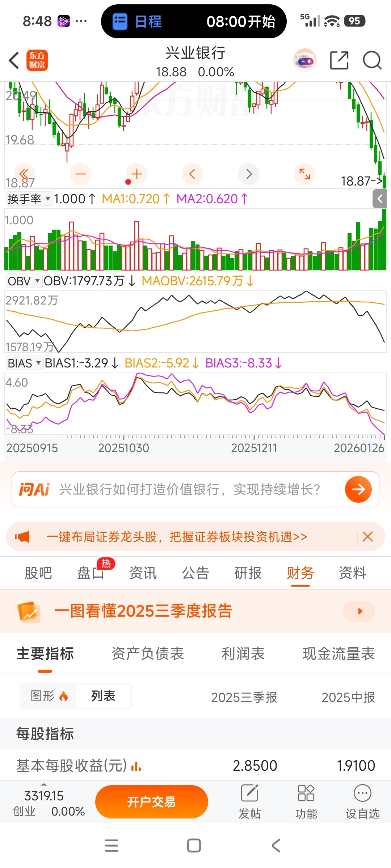Zoom in chart with plus button

[x=136, y=174]
